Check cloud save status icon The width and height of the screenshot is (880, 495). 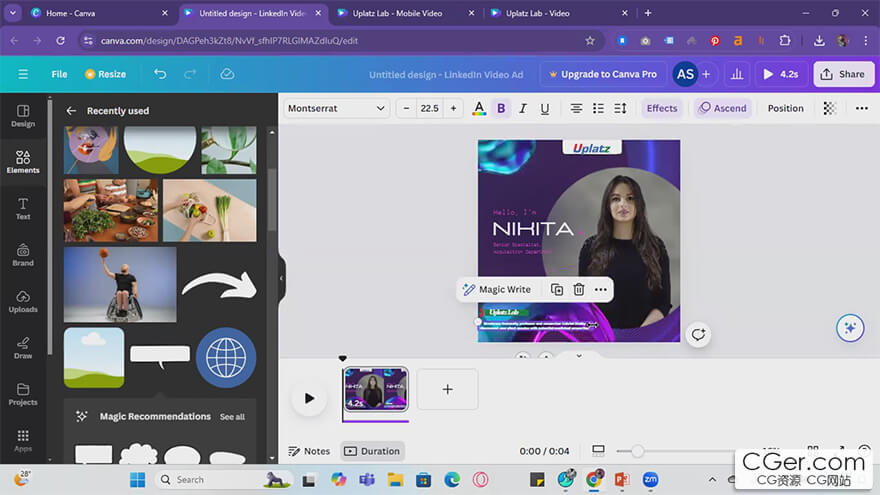(227, 74)
